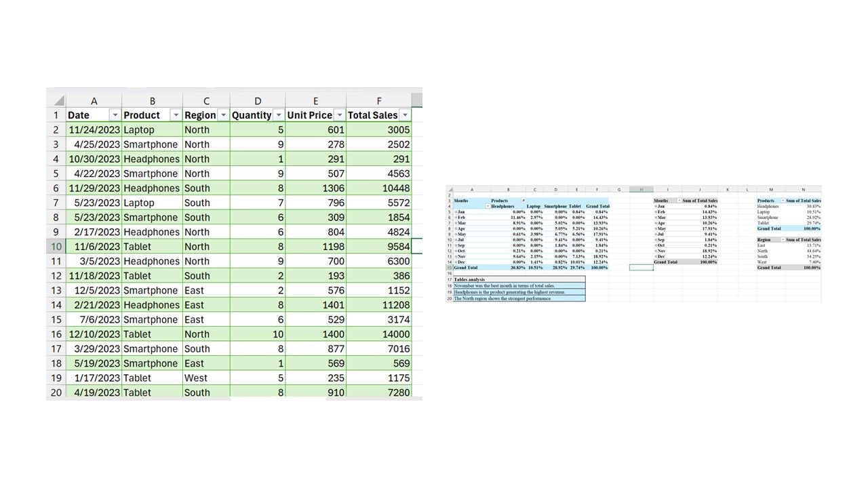The width and height of the screenshot is (868, 488).
Task: Click the West region cell in row 19
Action: pos(206,378)
